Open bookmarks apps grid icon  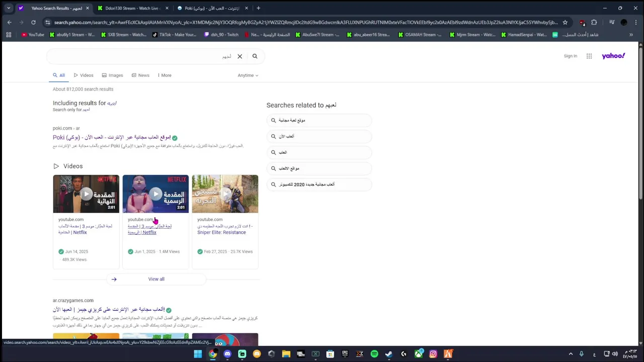(9, 35)
